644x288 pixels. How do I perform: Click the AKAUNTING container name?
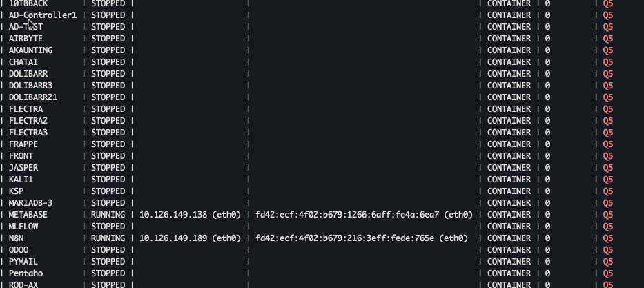30,50
